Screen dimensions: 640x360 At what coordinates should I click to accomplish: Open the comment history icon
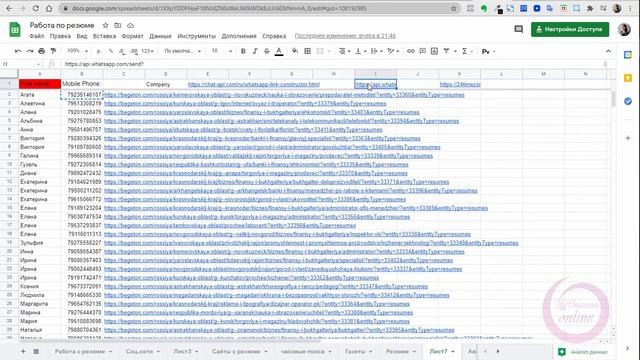[x=518, y=29]
